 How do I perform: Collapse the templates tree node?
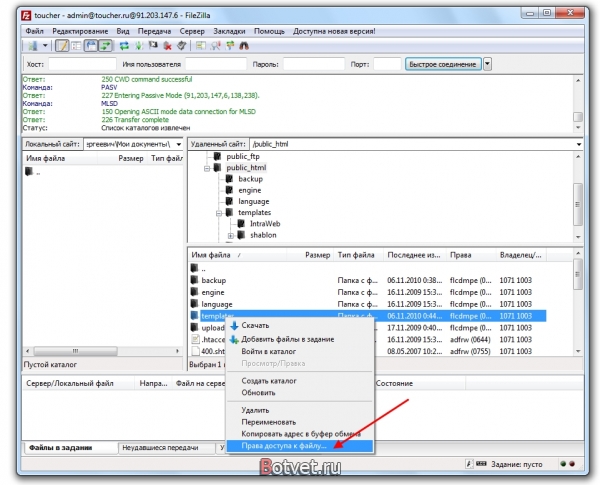tap(219, 213)
